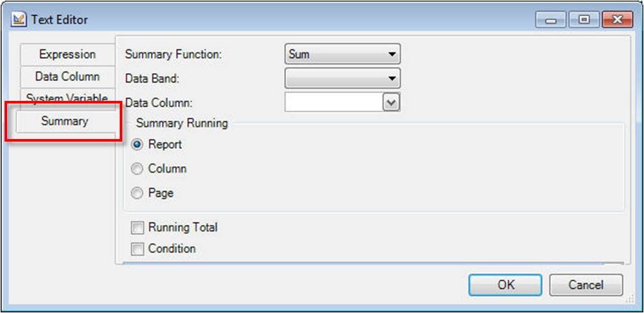The image size is (644, 313).
Task: Open the Data Column tab
Action: (x=67, y=76)
